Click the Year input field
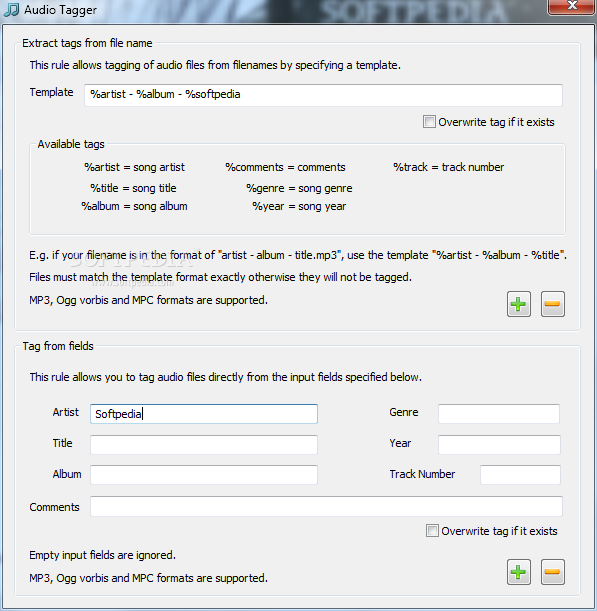The width and height of the screenshot is (597, 611). tap(499, 445)
